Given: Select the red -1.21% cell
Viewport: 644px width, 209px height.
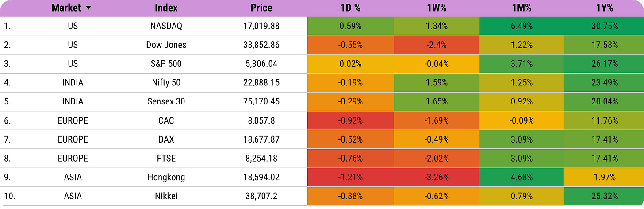Looking at the screenshot, I should pyautogui.click(x=350, y=178).
